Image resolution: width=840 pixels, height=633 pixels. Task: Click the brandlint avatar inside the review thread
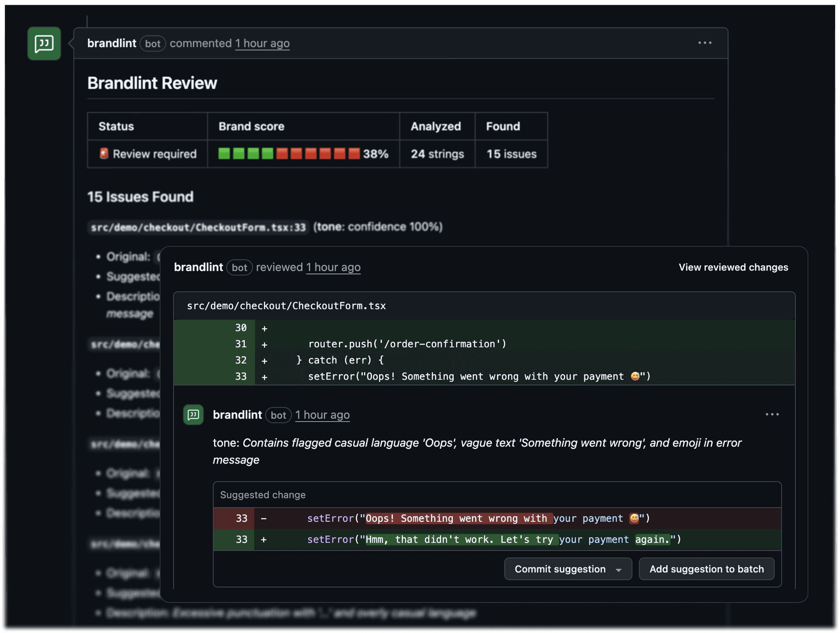[x=193, y=415]
